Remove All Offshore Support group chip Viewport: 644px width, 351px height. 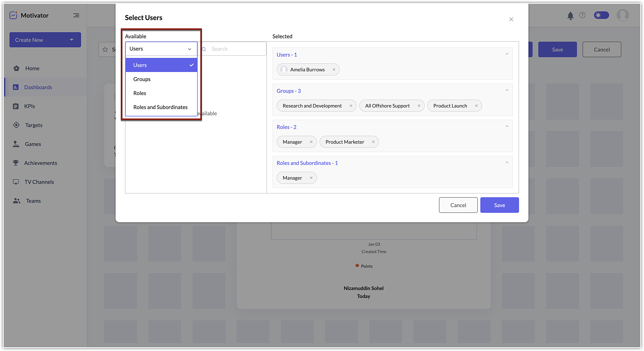(x=419, y=106)
